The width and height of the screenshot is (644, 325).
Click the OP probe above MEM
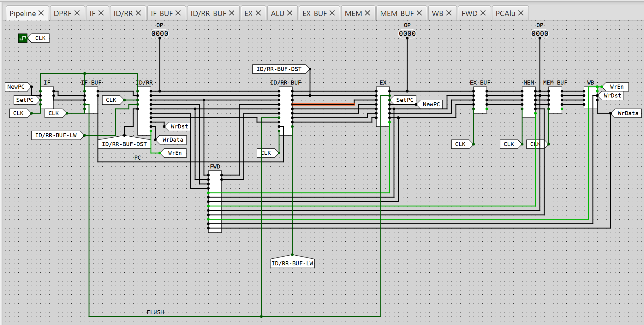(540, 34)
